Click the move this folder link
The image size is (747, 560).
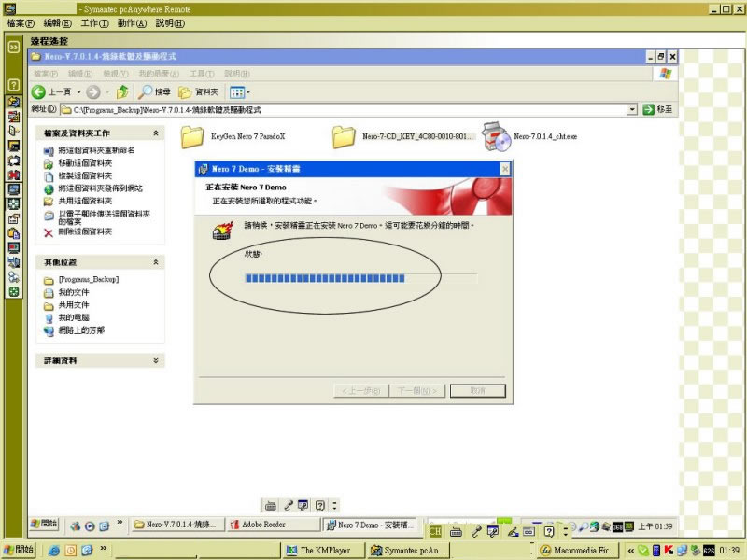pyautogui.click(x=85, y=163)
